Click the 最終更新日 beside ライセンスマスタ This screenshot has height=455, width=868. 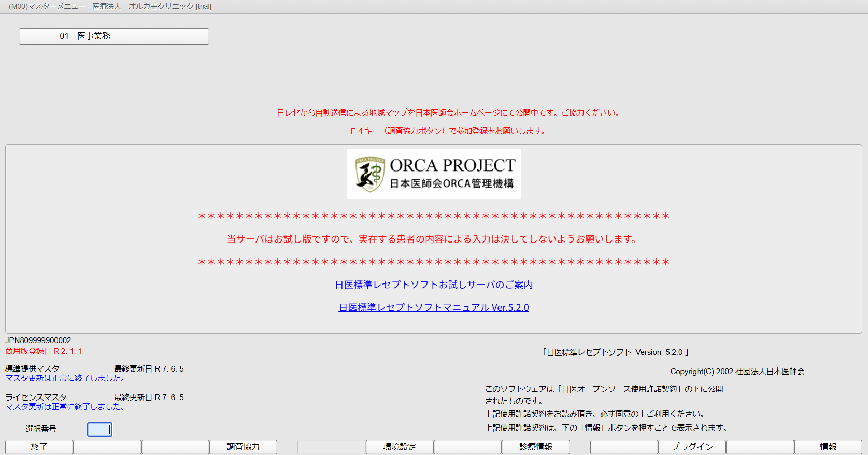tap(149, 397)
